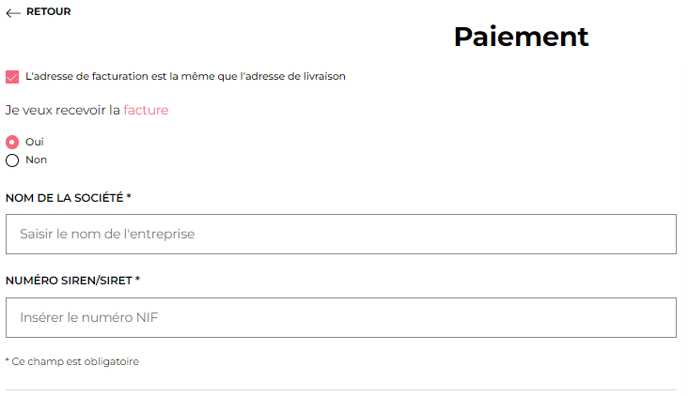Image resolution: width=688 pixels, height=396 pixels.
Task: Uncheck the same billing address checkbox
Action: pyautogui.click(x=12, y=77)
